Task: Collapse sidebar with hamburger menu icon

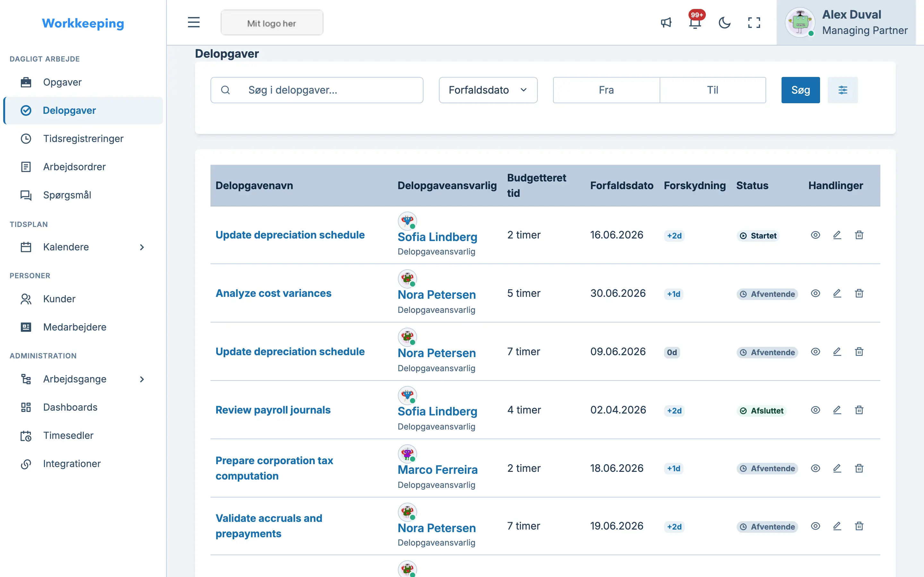Action: point(193,22)
